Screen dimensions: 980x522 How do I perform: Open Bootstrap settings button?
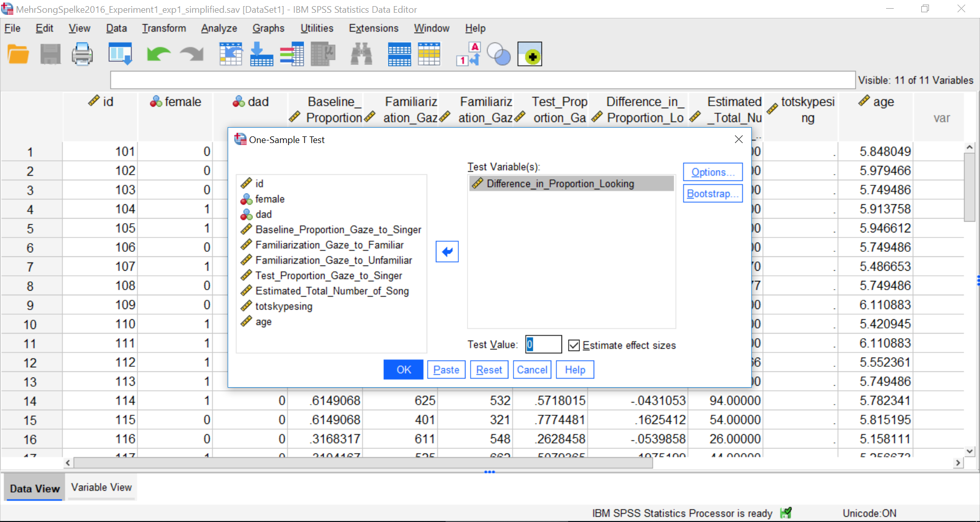[713, 194]
